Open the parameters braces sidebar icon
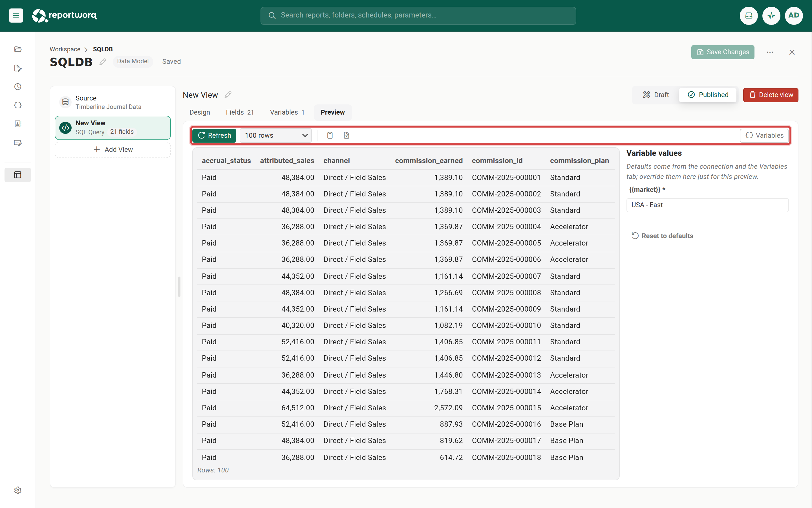This screenshot has height=508, width=812. click(18, 105)
